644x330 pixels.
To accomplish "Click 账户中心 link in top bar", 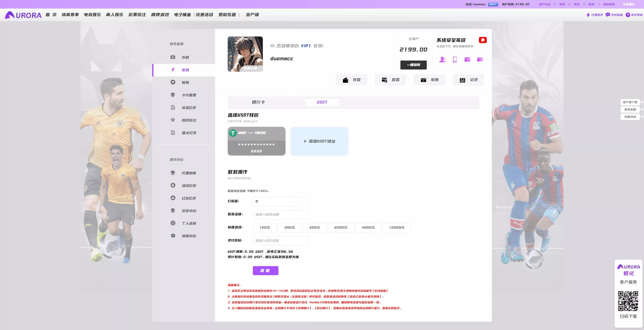I will (545, 4).
